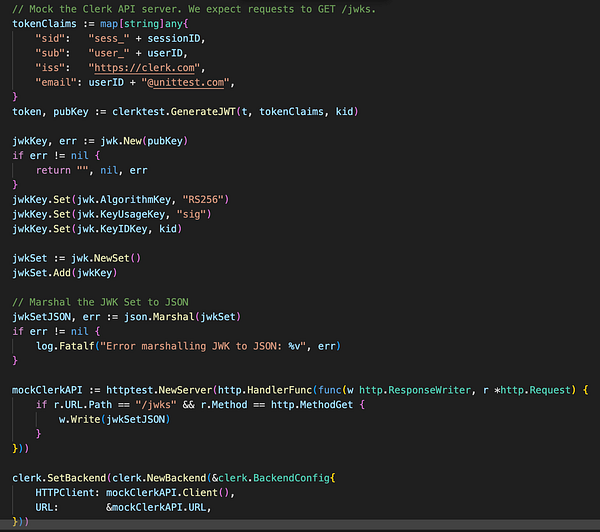The image size is (600, 532).
Task: Click the https://clerk.com link in code
Action: point(144,68)
